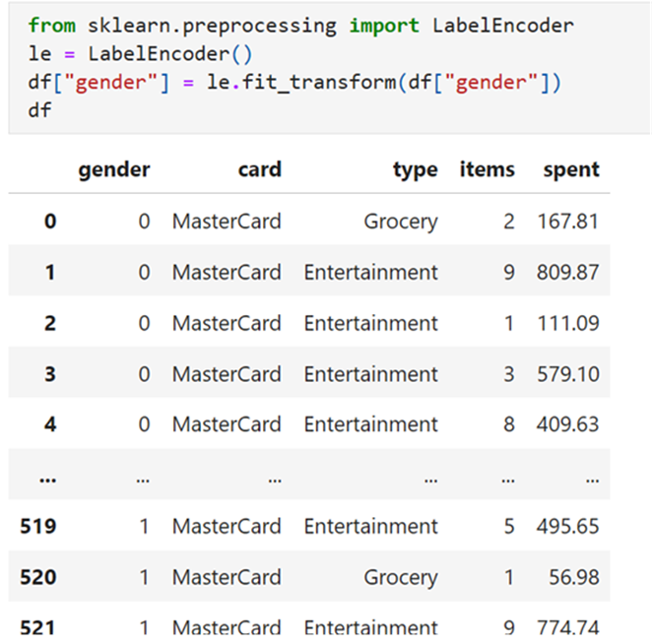Click Grocery in row 520

click(x=401, y=578)
